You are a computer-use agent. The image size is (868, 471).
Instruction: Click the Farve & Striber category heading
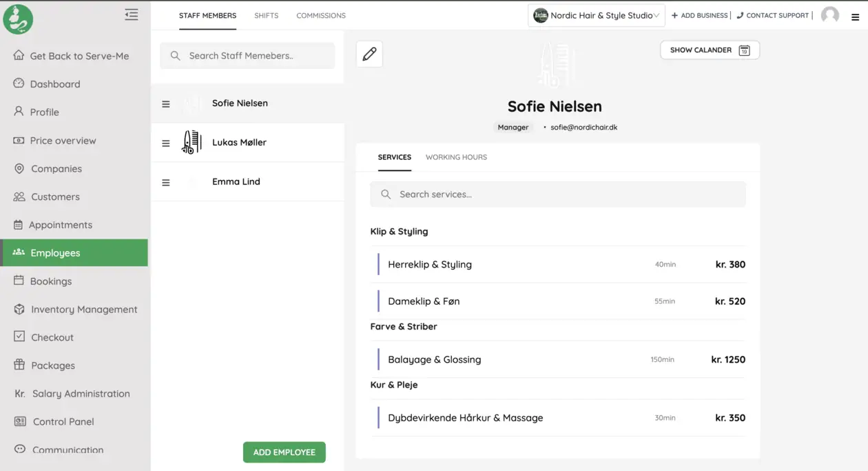(x=404, y=327)
